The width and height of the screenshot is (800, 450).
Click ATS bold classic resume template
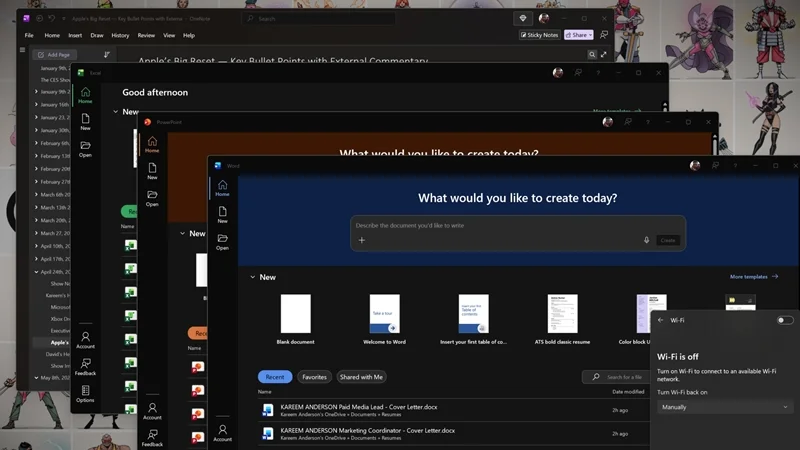[562, 319]
